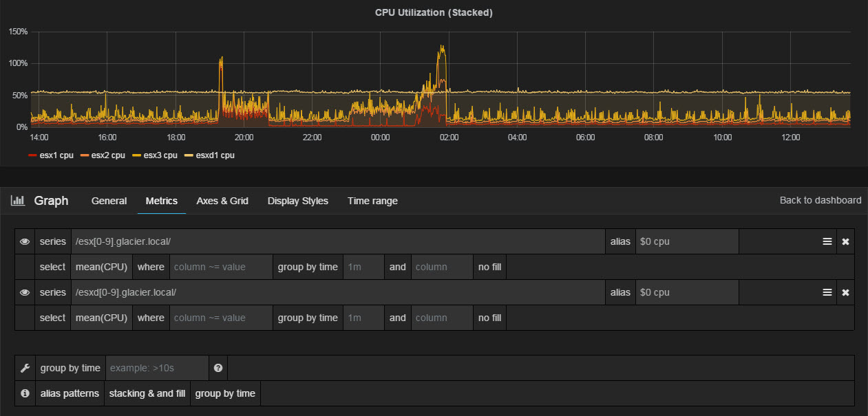Click the Graph panel bar-chart icon
The height and width of the screenshot is (416, 868).
click(x=17, y=200)
